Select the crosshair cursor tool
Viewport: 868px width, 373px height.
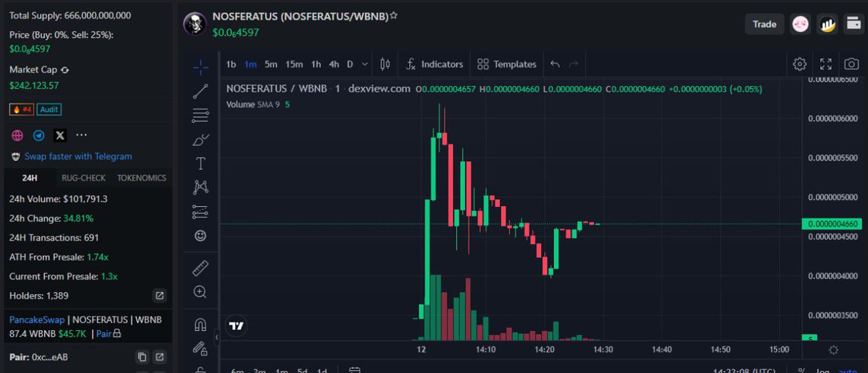200,67
